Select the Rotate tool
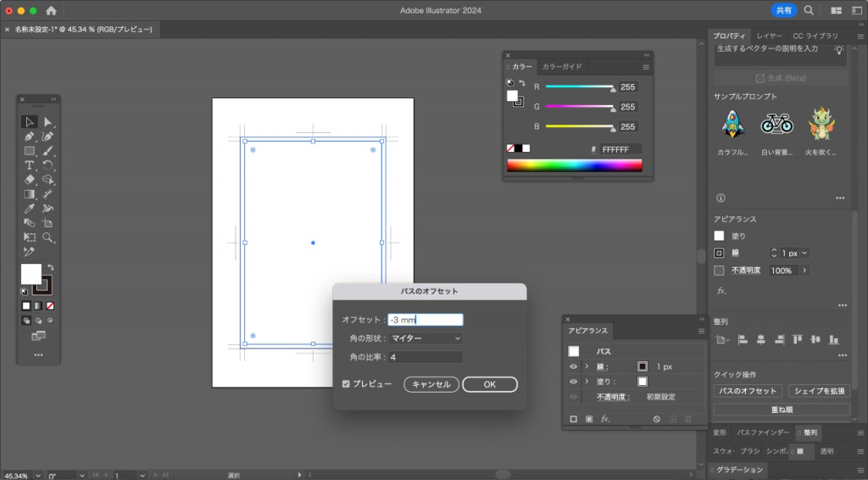Viewport: 868px width, 480px height. click(x=47, y=165)
